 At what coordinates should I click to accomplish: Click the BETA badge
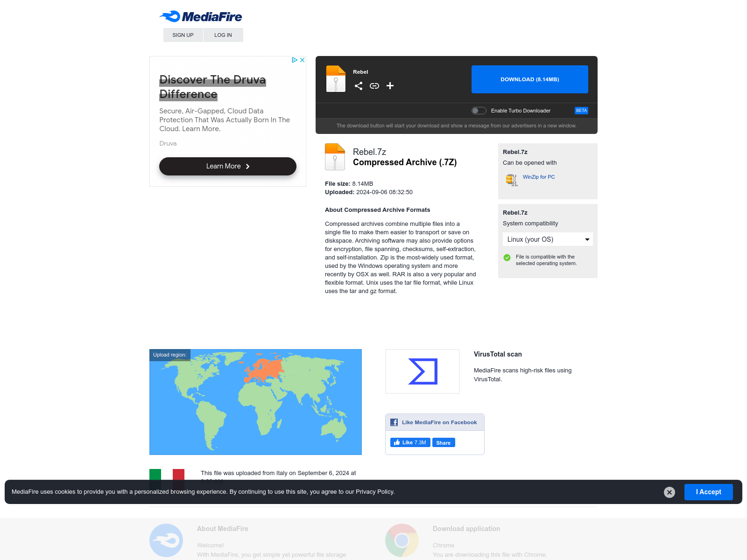pyautogui.click(x=581, y=111)
